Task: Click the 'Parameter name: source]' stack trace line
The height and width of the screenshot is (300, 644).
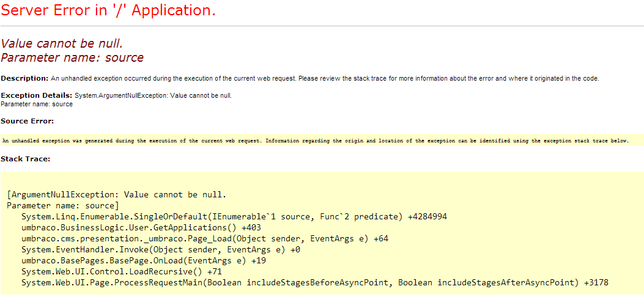Action: 63,205
